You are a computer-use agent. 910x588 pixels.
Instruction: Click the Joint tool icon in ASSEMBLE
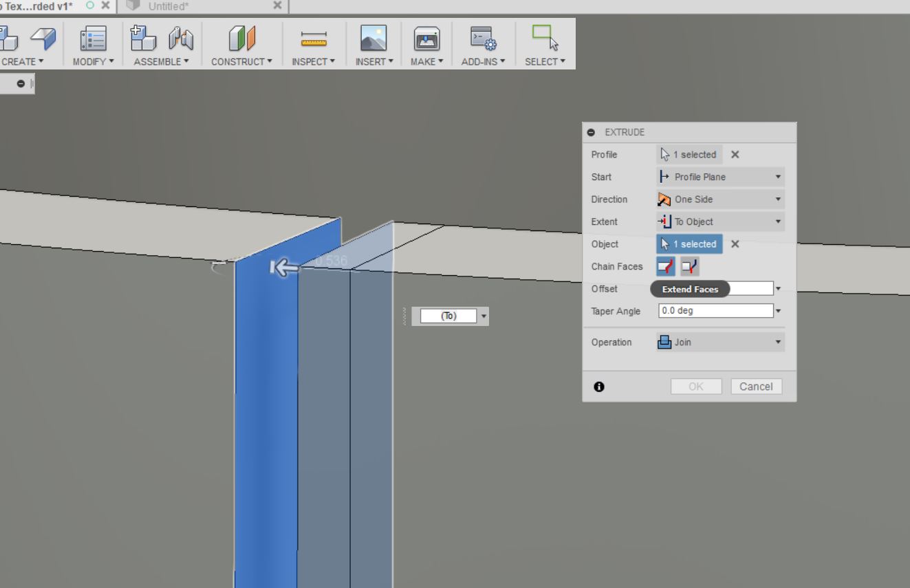pos(180,39)
